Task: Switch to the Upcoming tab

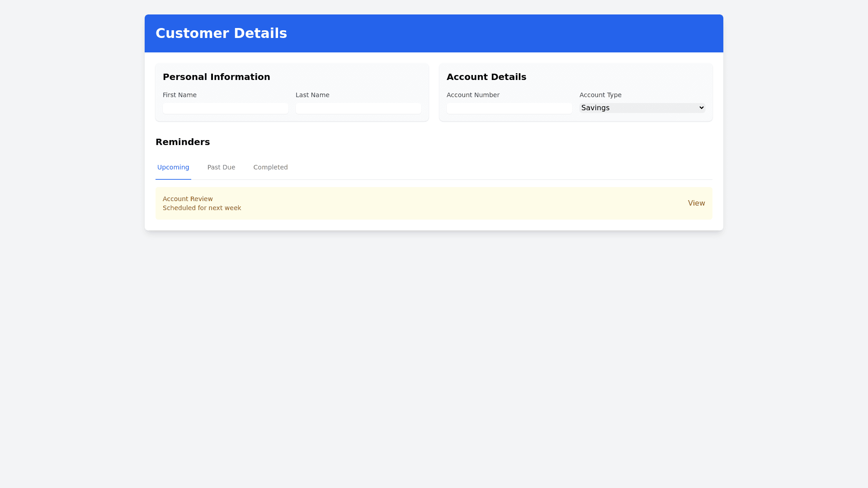Action: (x=173, y=167)
